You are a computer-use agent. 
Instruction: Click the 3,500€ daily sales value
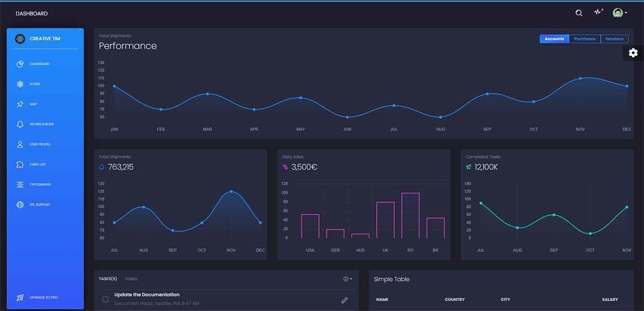point(304,167)
